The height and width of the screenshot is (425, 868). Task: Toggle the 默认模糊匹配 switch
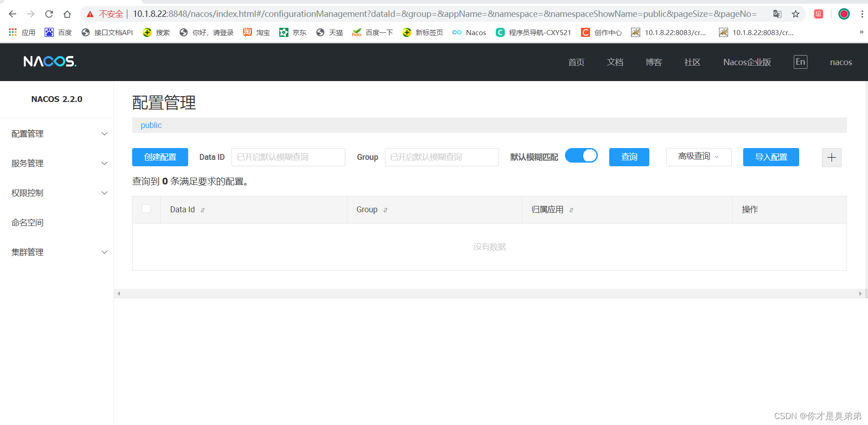coord(581,156)
